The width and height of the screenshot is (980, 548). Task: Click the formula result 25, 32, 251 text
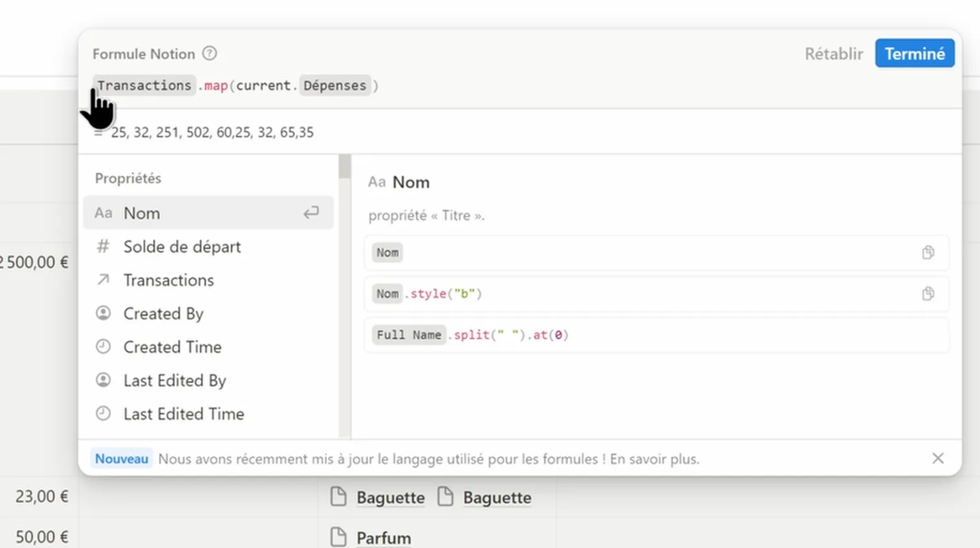tap(212, 132)
